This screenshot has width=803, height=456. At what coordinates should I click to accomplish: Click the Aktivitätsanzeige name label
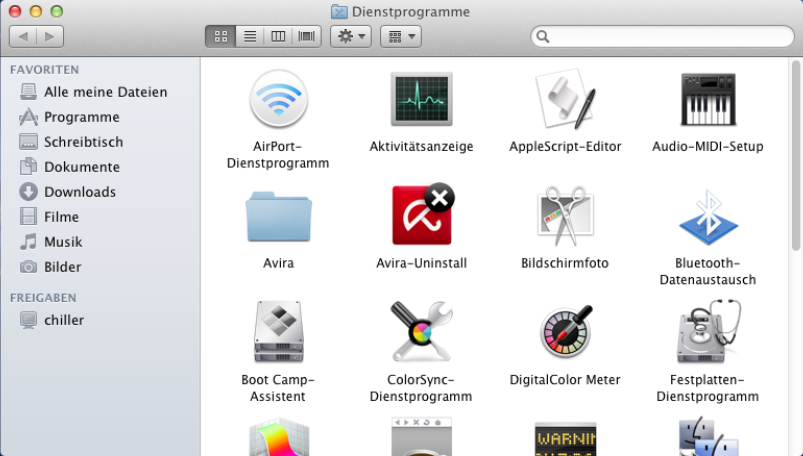421,147
